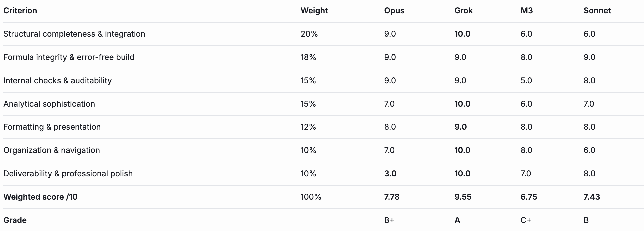Click the Grade row label
The width and height of the screenshot is (644, 231).
click(15, 220)
